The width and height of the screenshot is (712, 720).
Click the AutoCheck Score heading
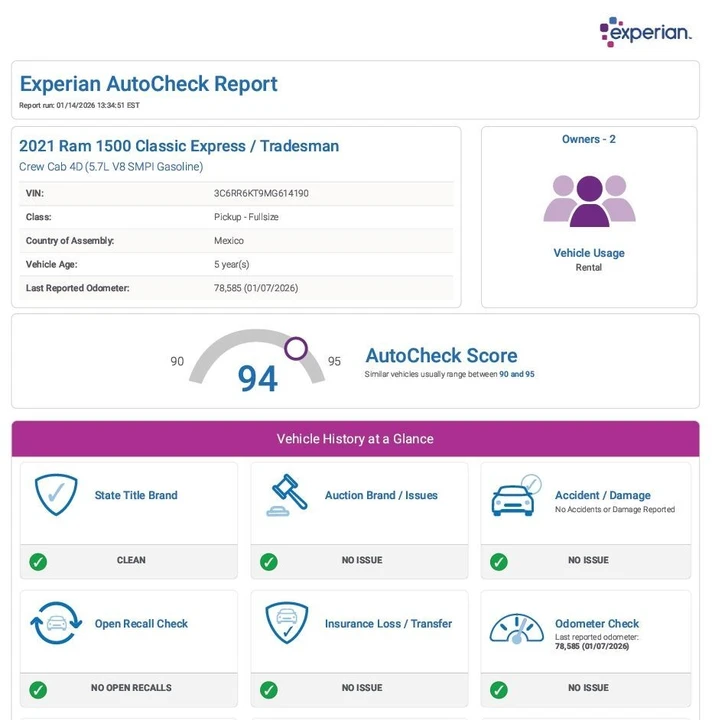point(441,355)
